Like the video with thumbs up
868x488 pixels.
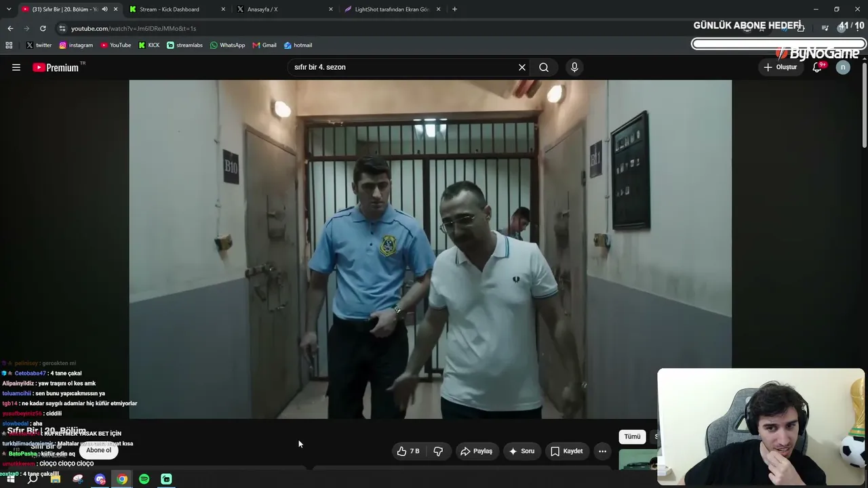click(408, 451)
